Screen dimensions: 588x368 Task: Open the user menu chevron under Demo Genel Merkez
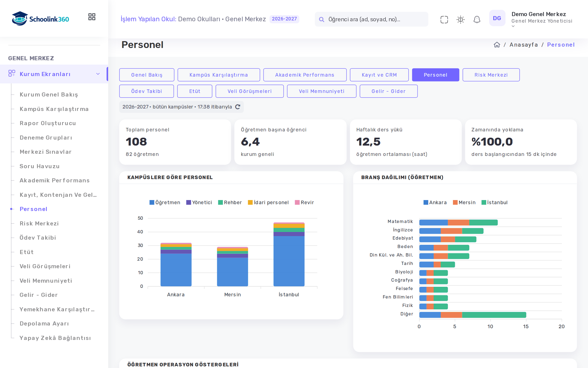click(x=513, y=26)
